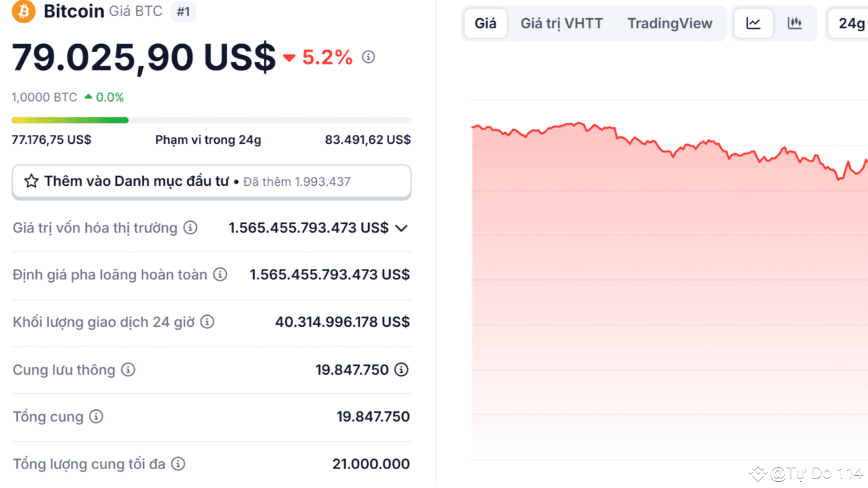868x488 pixels.
Task: Switch to the Giá trị VHTT tab
Action: [561, 22]
